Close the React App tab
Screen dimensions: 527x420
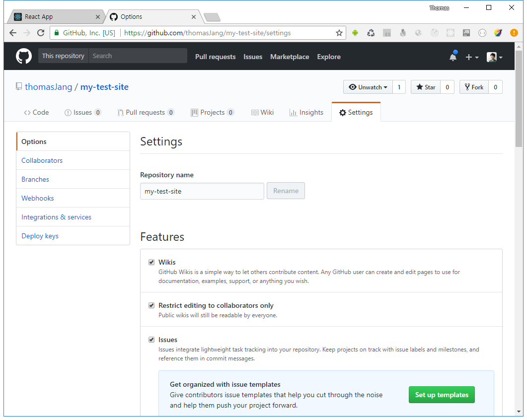click(97, 17)
